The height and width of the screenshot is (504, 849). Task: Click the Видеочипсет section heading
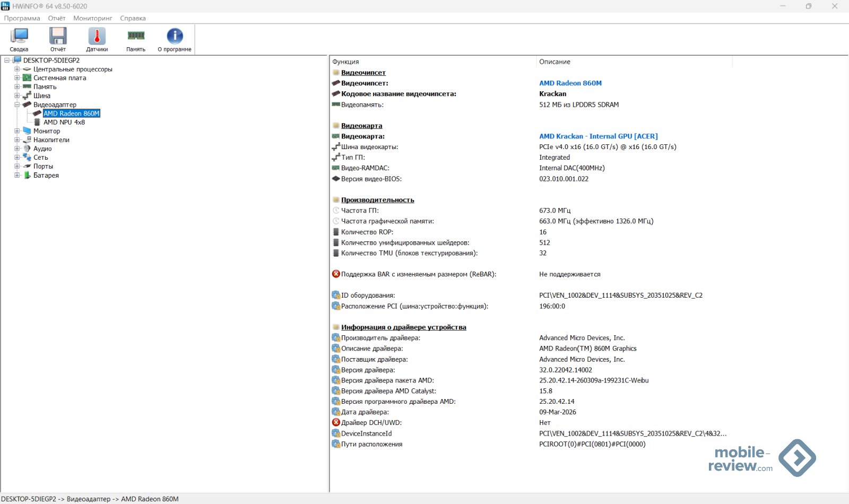[363, 73]
